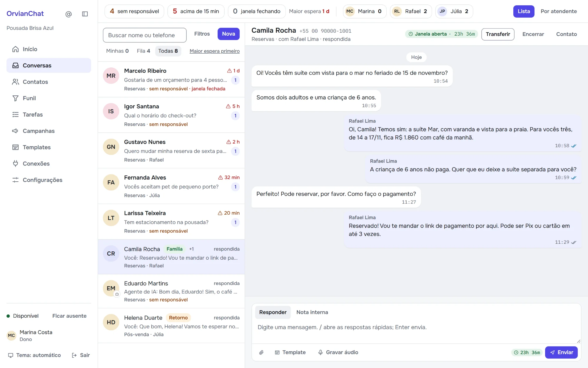Change Tema: automático setting

(34, 355)
